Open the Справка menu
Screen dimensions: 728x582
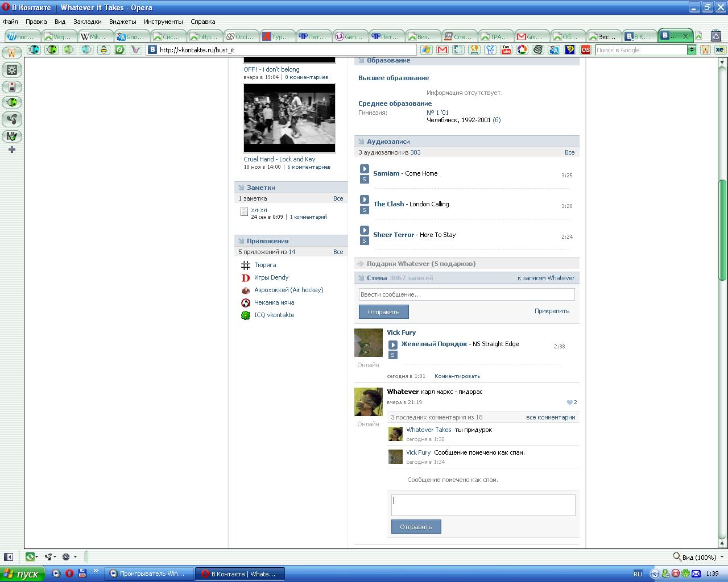click(203, 22)
